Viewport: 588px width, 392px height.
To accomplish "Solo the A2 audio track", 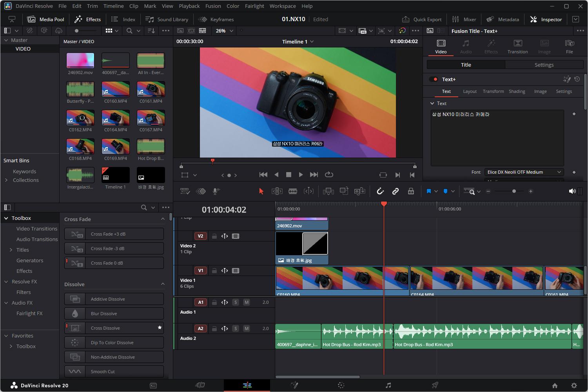I will [x=236, y=328].
